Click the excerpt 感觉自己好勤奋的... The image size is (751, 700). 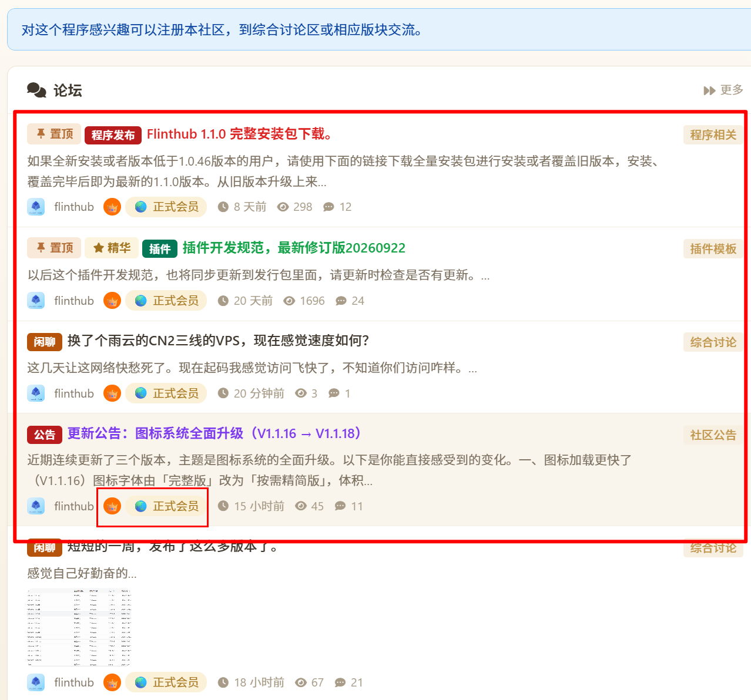click(82, 573)
